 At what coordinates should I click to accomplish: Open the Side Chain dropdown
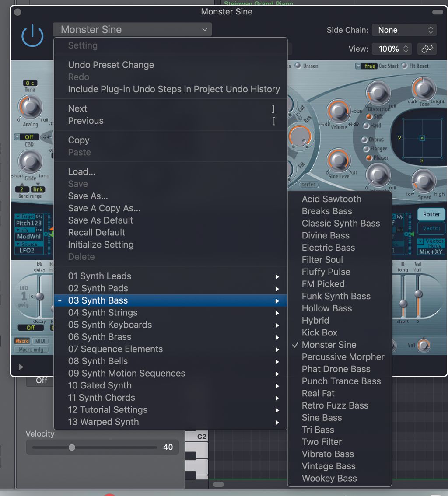403,30
